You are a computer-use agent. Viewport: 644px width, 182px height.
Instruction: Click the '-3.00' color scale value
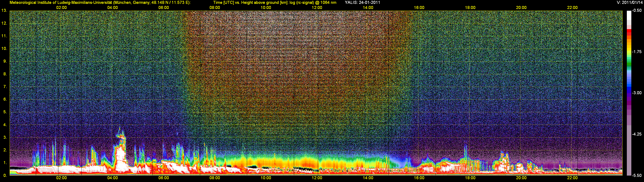(x=636, y=93)
